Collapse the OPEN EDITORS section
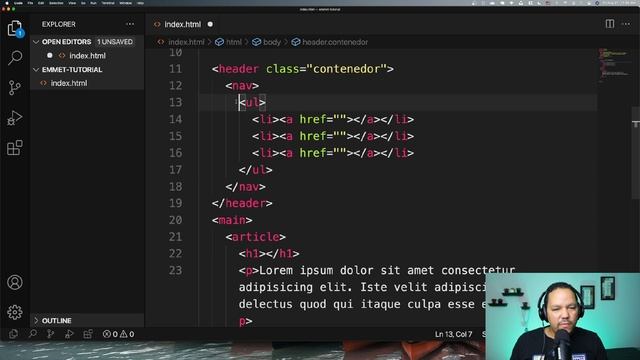This screenshot has height=360, width=640. [x=36, y=42]
